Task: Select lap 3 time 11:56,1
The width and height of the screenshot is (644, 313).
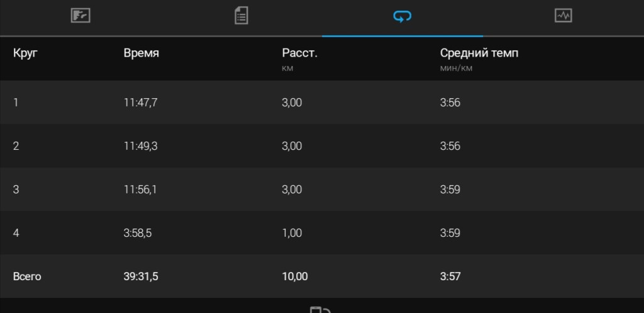Action: click(x=140, y=190)
